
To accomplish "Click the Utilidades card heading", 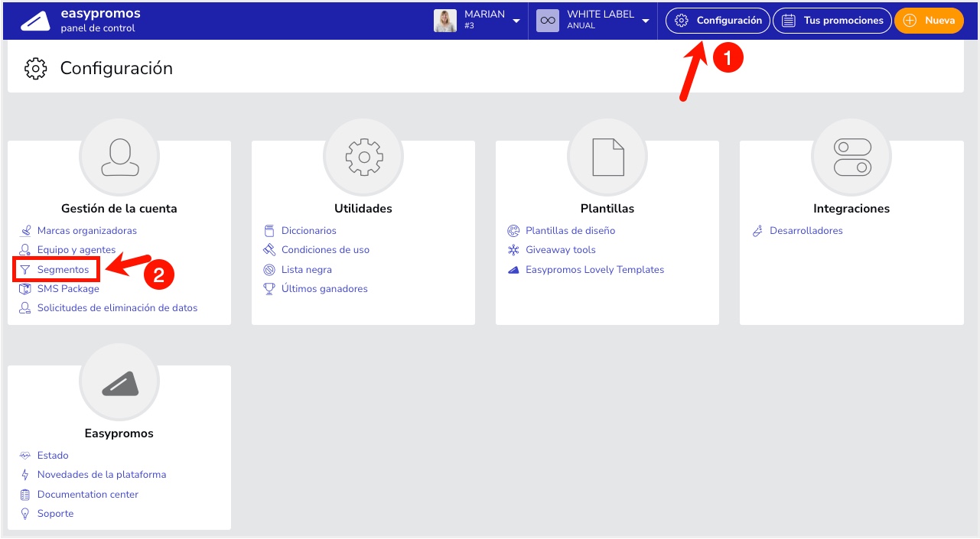I will point(363,208).
